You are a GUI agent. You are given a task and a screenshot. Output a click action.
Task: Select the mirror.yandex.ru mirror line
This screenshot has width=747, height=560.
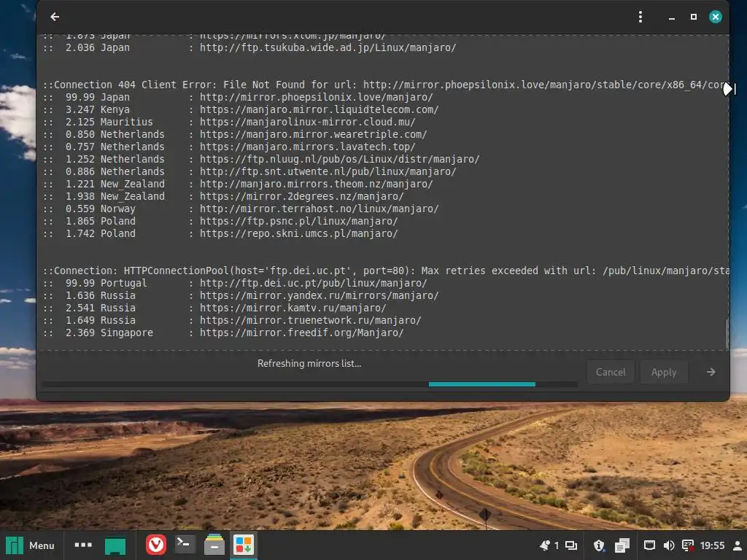pyautogui.click(x=241, y=295)
